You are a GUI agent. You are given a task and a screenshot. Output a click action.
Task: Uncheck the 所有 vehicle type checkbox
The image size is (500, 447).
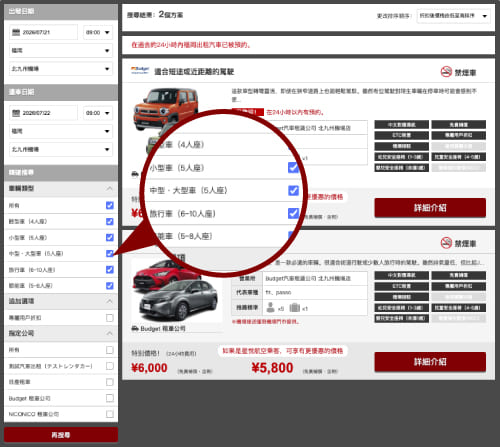point(110,205)
